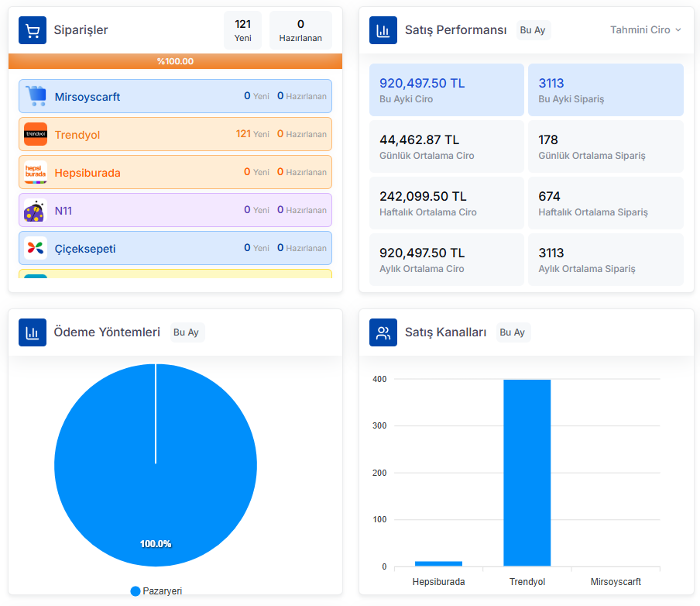This screenshot has height=606, width=700.
Task: Click the Bu Ay badge in Satış Kanalları
Action: coord(512,332)
